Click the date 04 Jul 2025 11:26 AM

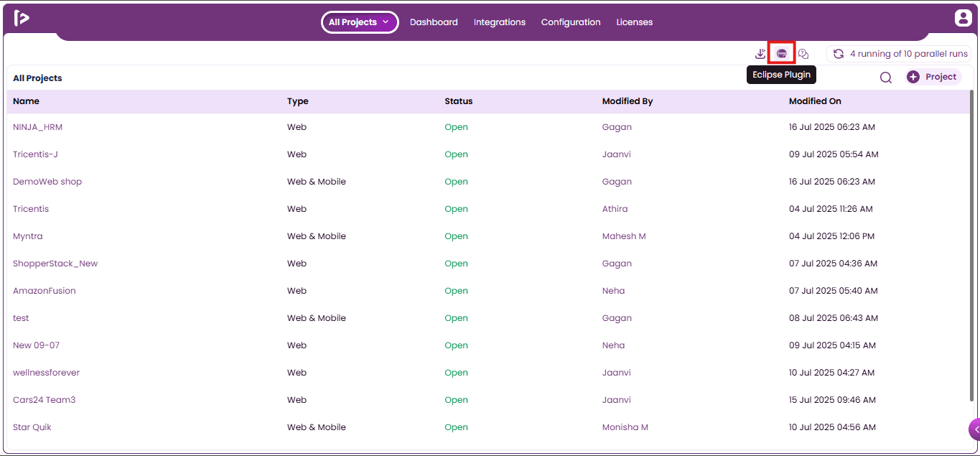point(831,209)
